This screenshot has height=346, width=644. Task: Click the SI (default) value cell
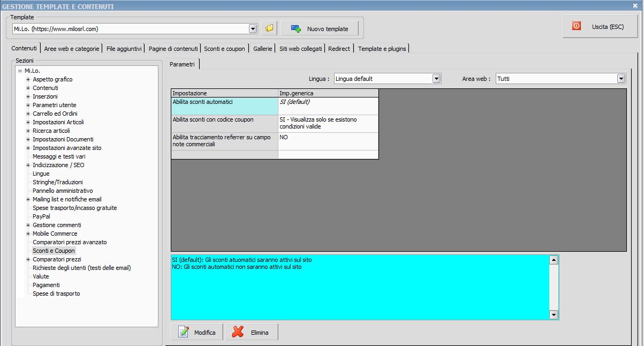[x=328, y=106]
